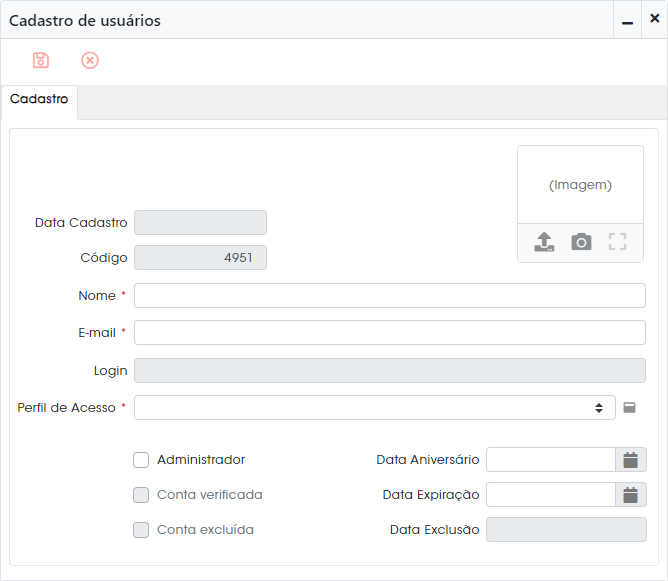Toggle the Conta verificada checkbox

coord(141,495)
